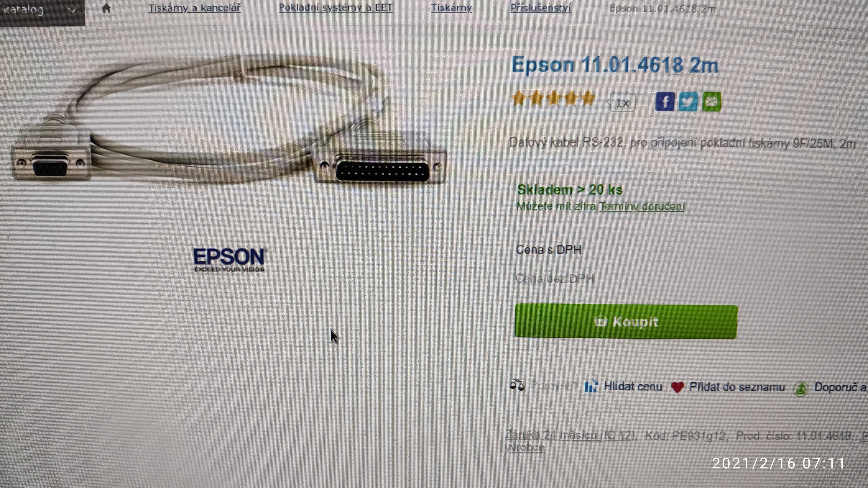Image resolution: width=868 pixels, height=488 pixels.
Task: Go to the home page via the house icon
Action: (x=106, y=8)
